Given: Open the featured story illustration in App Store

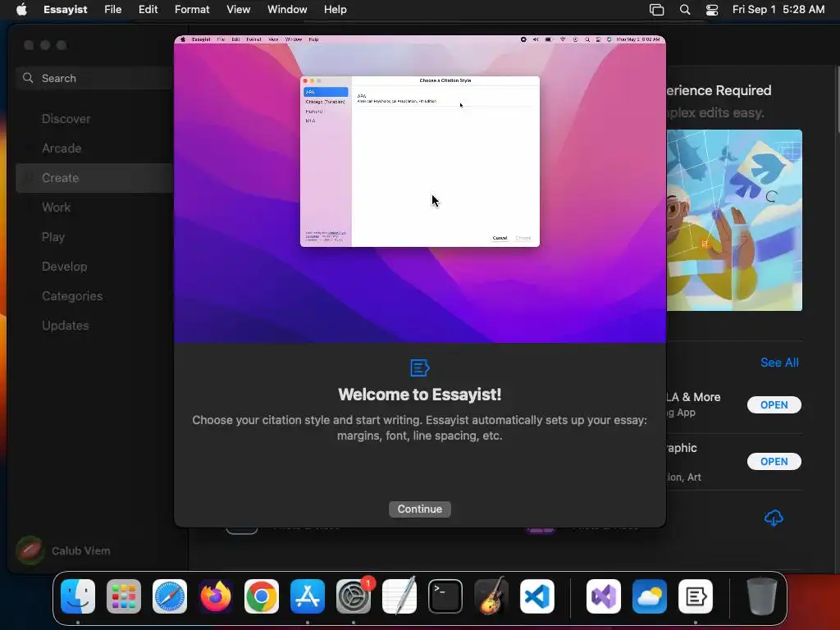Looking at the screenshot, I should pos(734,220).
